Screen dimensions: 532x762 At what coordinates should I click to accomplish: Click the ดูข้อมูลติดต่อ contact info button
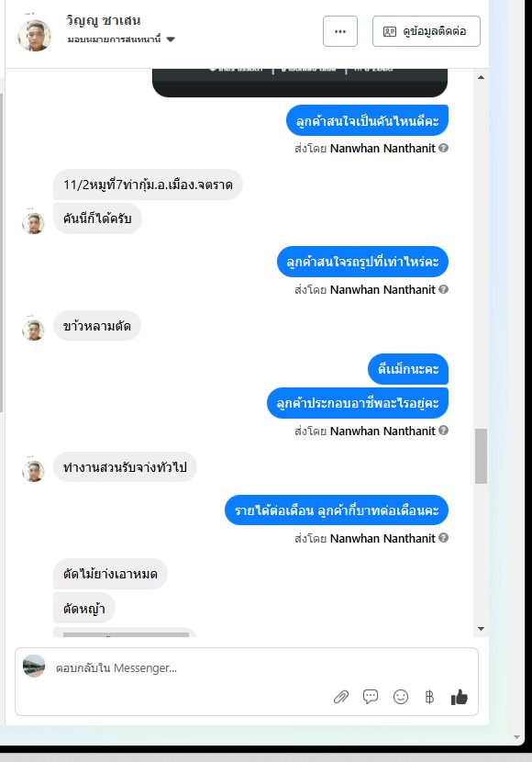click(x=427, y=31)
